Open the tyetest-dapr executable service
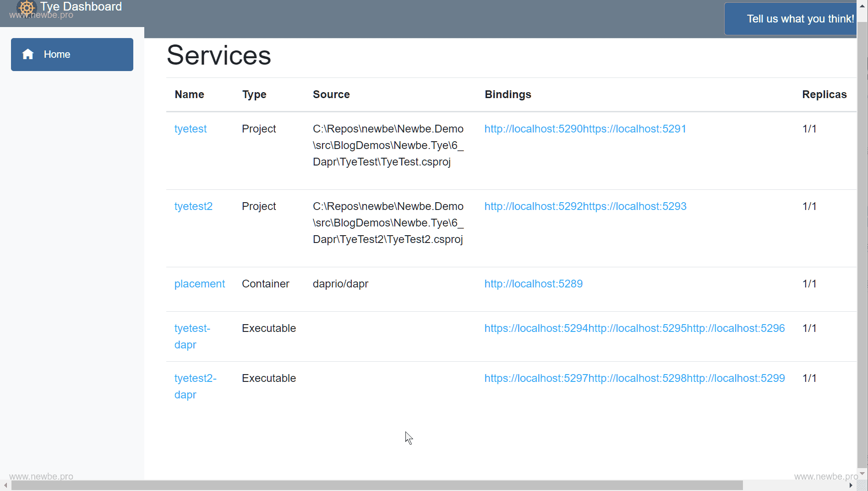The height and width of the screenshot is (491, 868). point(192,337)
